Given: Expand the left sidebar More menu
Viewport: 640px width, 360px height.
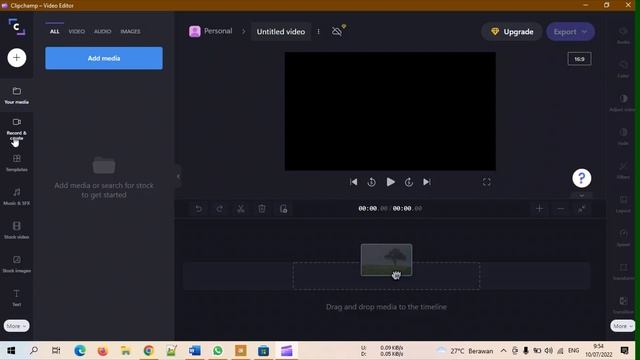Looking at the screenshot, I should tap(17, 326).
